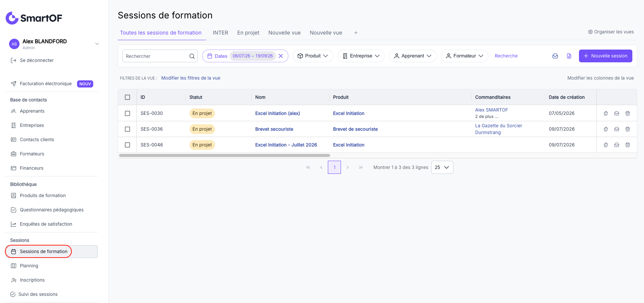
Task: Clear the Dates filter with X
Action: (x=281, y=56)
